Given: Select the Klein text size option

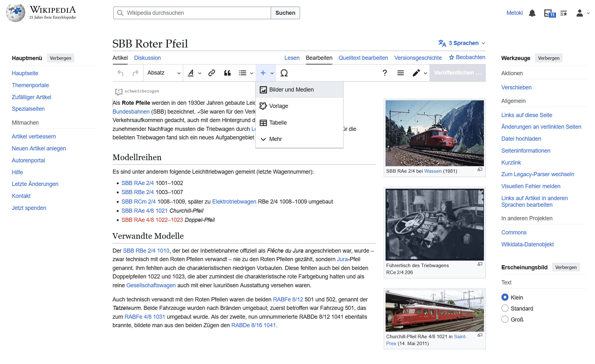Looking at the screenshot, I should point(505,297).
